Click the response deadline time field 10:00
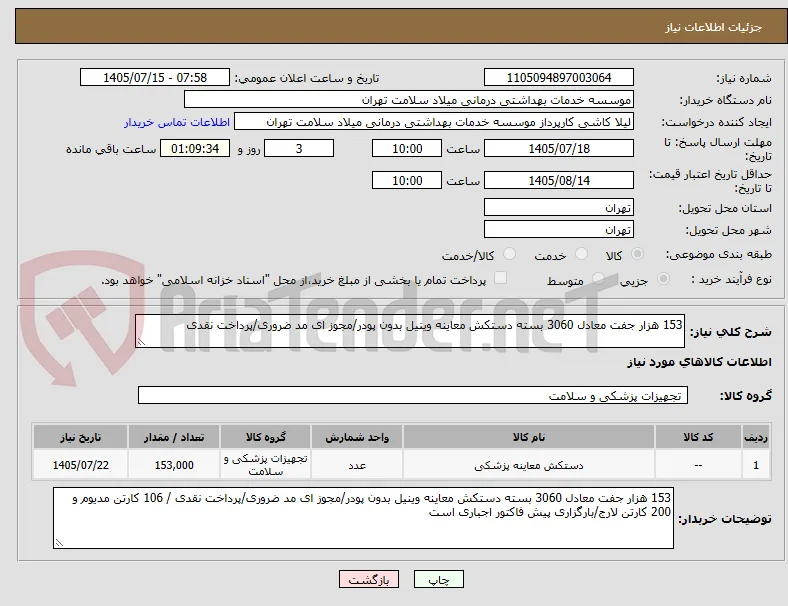This screenshot has width=788, height=606. (407, 149)
